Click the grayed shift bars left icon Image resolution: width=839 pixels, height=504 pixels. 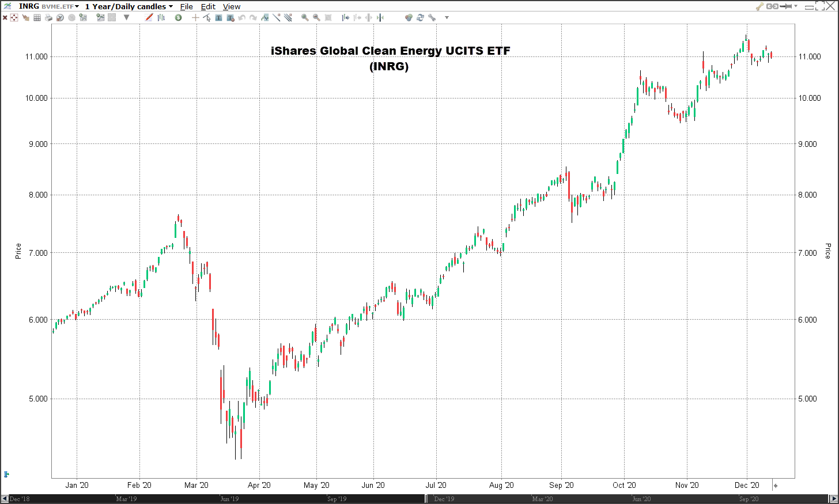point(357,18)
